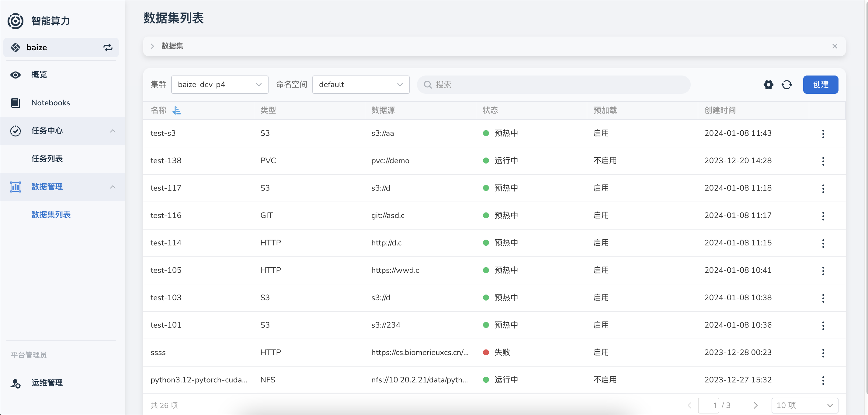Open dataset test-s3
Viewport: 868px width, 415px height.
(163, 133)
